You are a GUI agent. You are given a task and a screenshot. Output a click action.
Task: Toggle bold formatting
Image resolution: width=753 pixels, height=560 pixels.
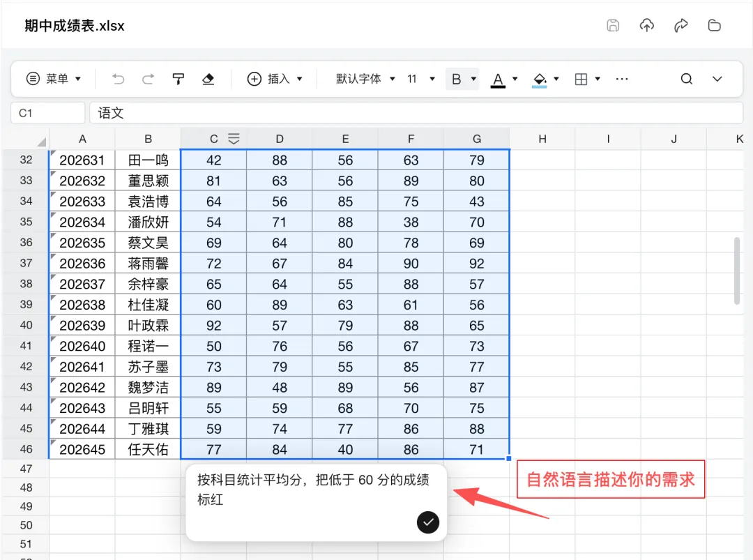coord(457,79)
